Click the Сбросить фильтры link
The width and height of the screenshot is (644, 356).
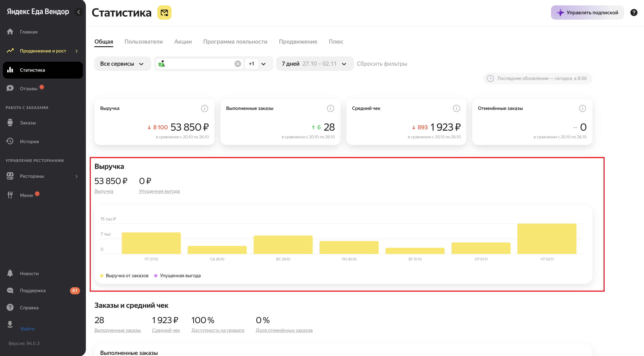(x=381, y=64)
